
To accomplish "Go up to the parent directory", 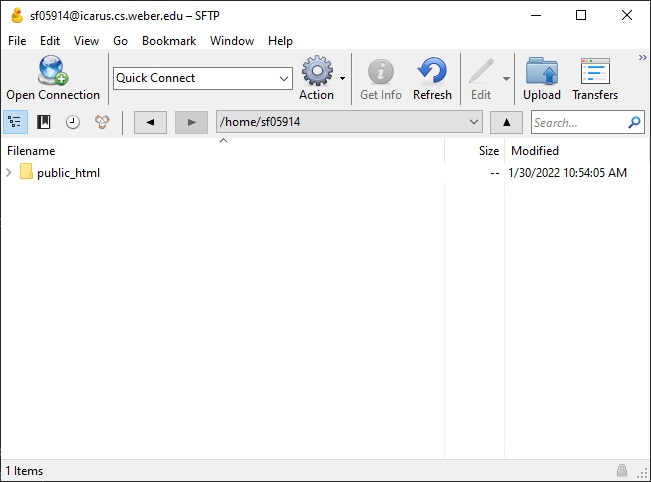I will click(506, 122).
